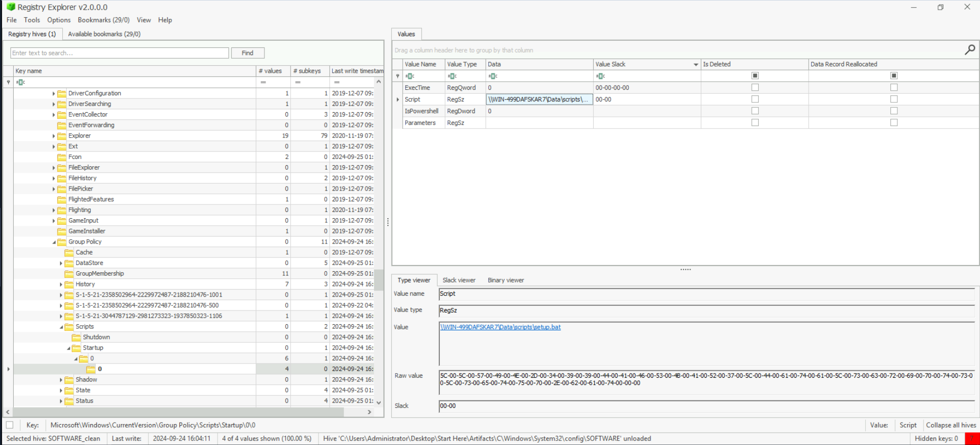
Task: Collapse the Scripts key
Action: point(61,327)
